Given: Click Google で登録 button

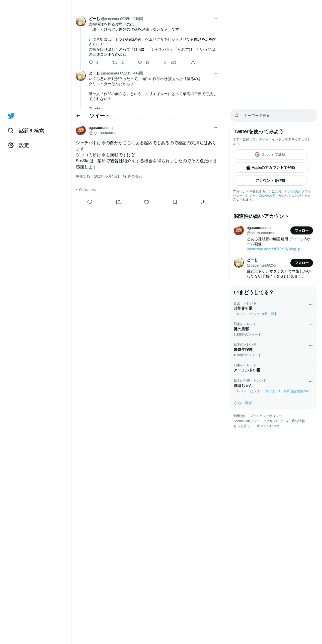Looking at the screenshot, I should click(270, 154).
